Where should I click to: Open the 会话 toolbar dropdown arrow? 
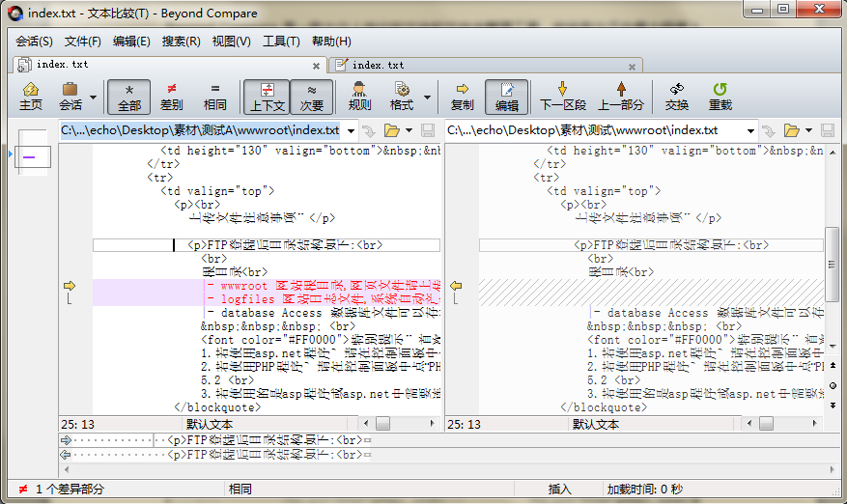[x=94, y=98]
